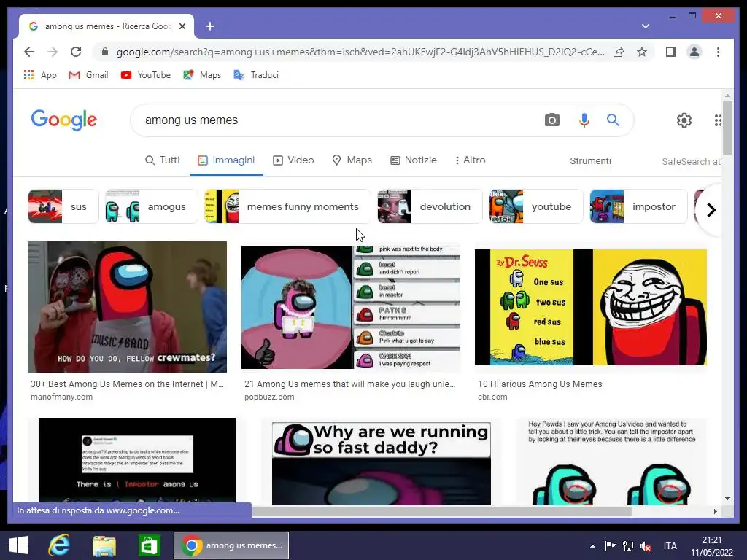Open the Dr. Seuss sus meme image
This screenshot has height=560, width=747.
591,307
